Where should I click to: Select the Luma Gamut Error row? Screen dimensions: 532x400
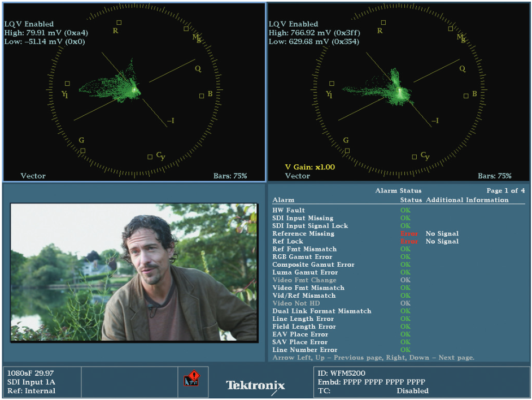coord(399,272)
